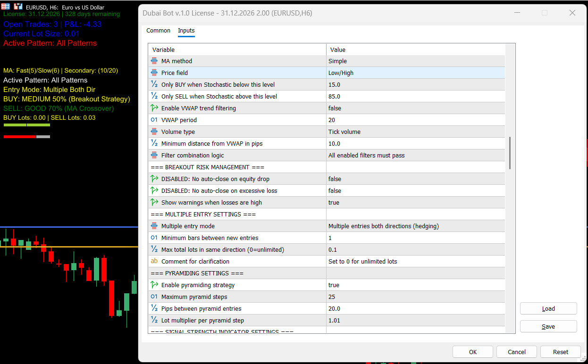Click the BREAKOUT RISK MANAGEMENT section row
The width and height of the screenshot is (588, 364).
coord(327,167)
